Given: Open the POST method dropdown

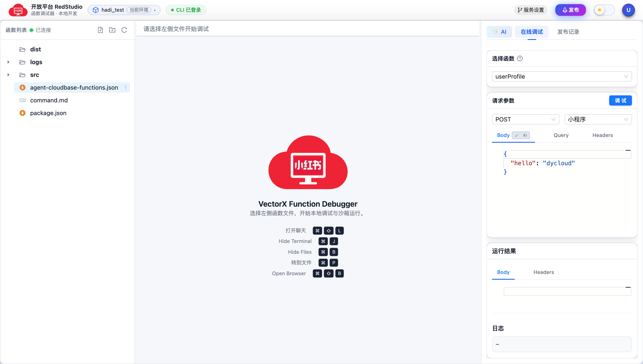Looking at the screenshot, I should 525,119.
